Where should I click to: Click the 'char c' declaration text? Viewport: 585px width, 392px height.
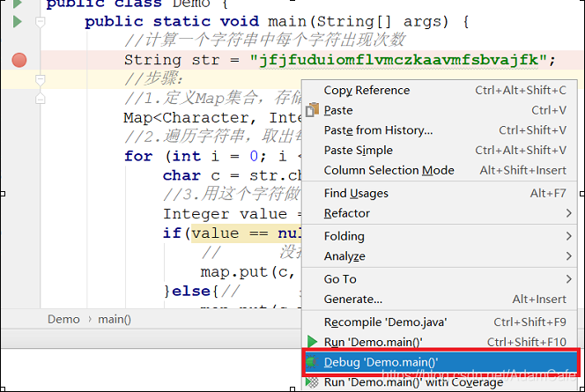pos(191,175)
